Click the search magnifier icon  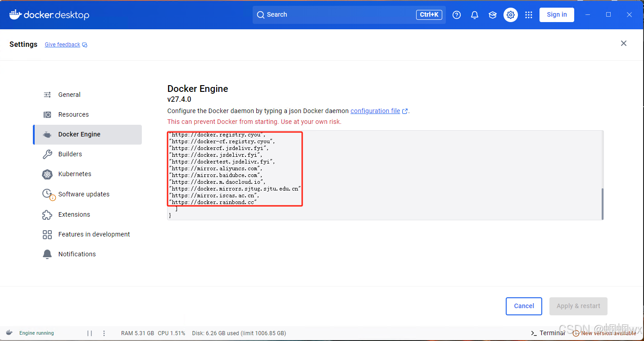(260, 15)
